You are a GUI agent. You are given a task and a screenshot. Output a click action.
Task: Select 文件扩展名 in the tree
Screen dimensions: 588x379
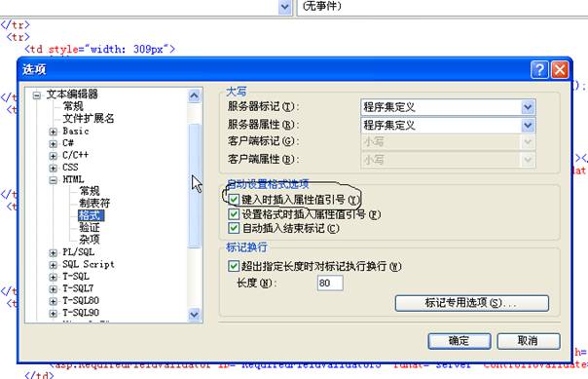tap(89, 119)
